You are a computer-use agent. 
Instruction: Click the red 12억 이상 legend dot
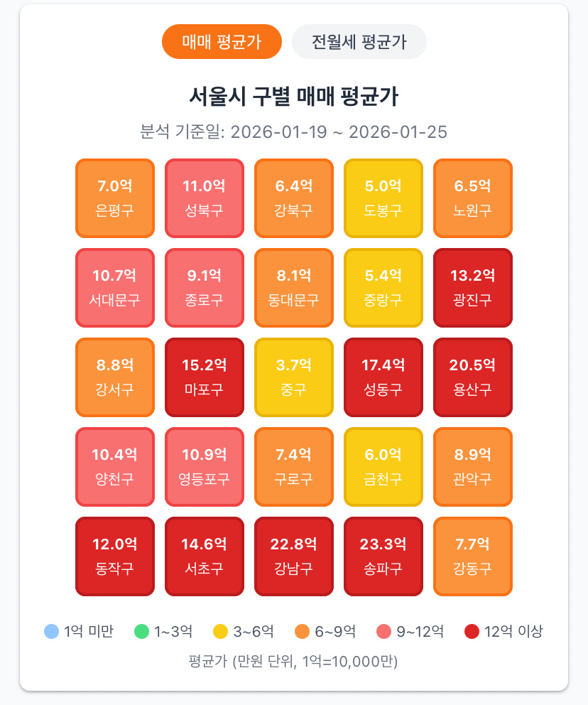point(472,631)
